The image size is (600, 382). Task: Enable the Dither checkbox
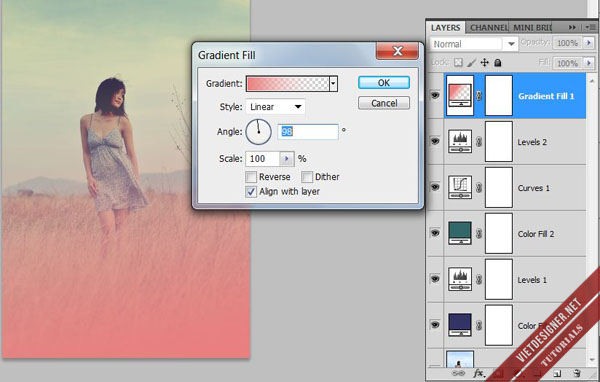(x=307, y=177)
